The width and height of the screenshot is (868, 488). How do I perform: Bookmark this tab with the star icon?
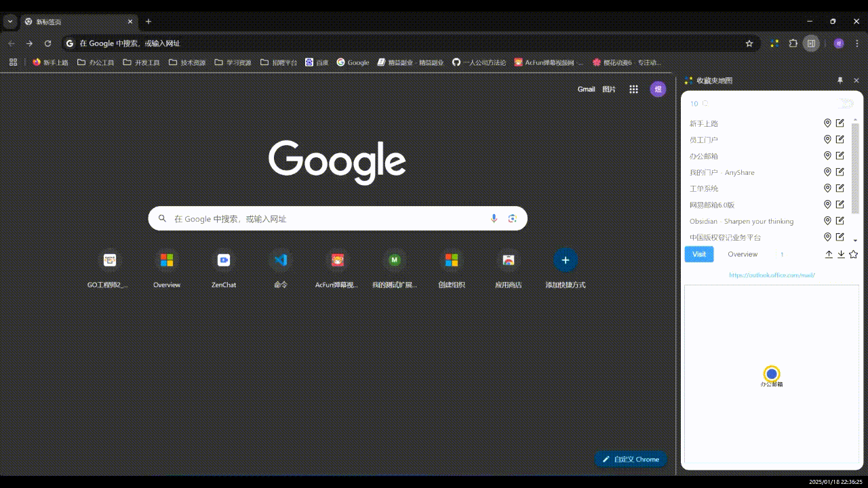coord(749,43)
